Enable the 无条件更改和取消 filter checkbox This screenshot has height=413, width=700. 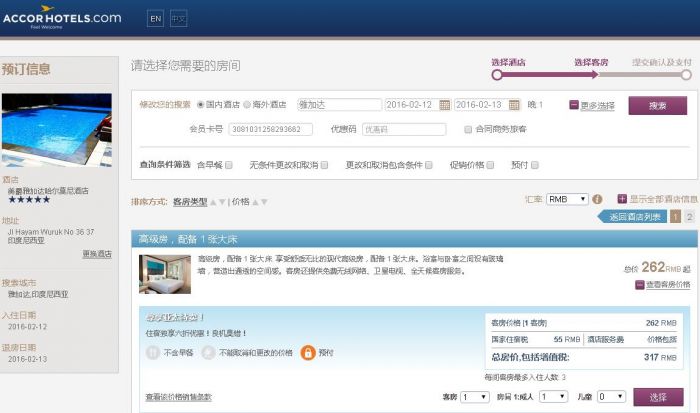(x=325, y=165)
